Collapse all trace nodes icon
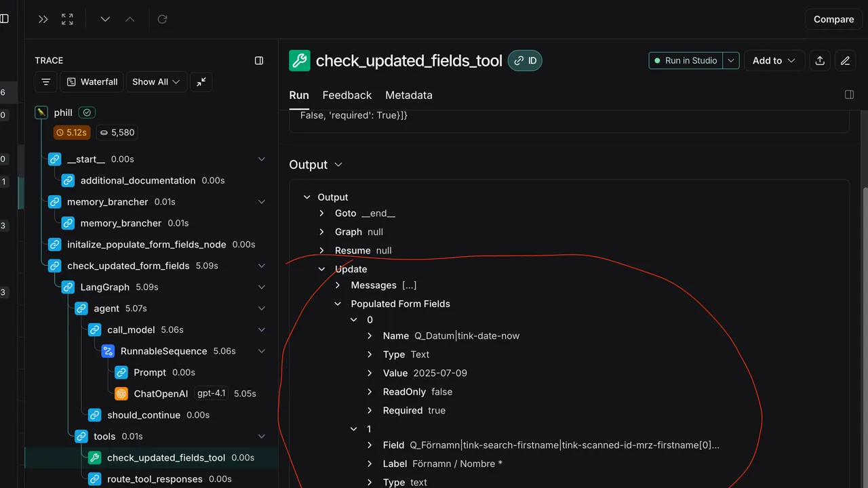The height and width of the screenshot is (488, 868). [x=201, y=82]
